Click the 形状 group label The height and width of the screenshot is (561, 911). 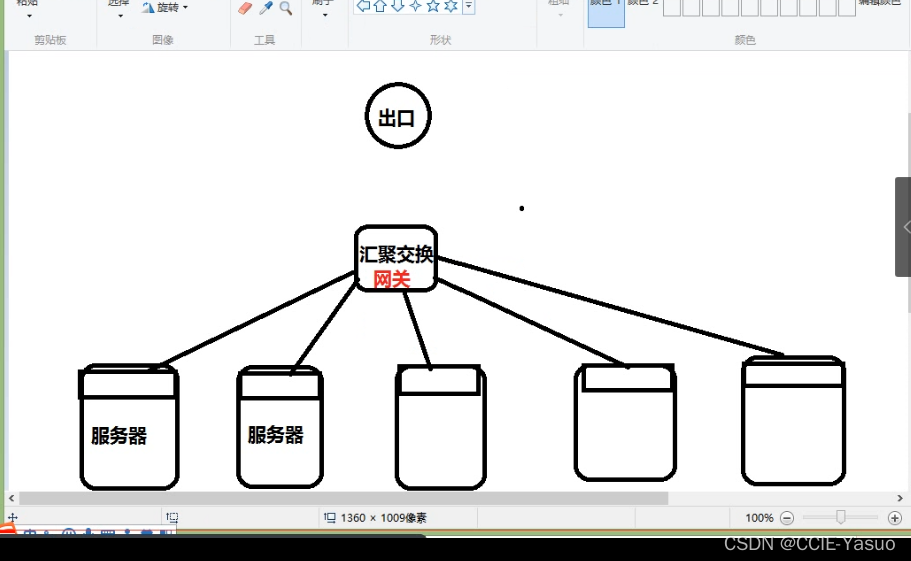pyautogui.click(x=440, y=40)
